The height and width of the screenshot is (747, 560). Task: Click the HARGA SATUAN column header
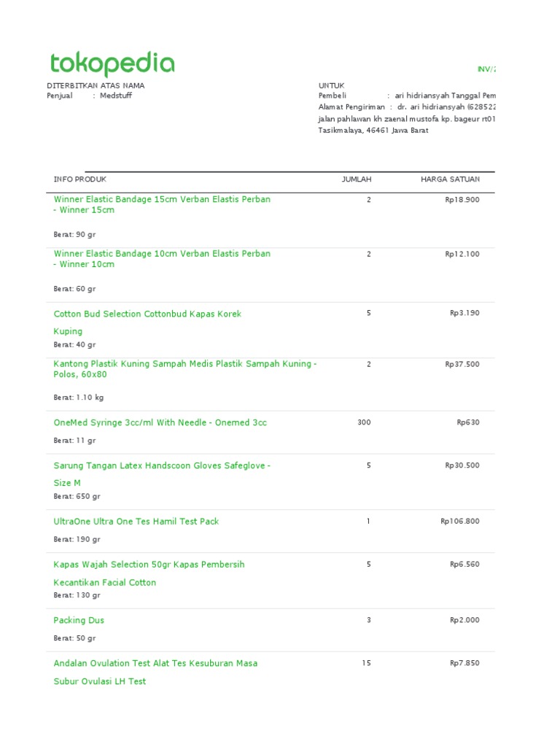(x=450, y=179)
